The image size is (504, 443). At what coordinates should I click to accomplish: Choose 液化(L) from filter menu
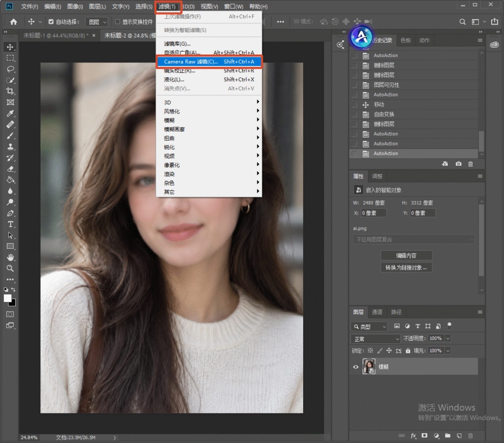click(x=209, y=79)
